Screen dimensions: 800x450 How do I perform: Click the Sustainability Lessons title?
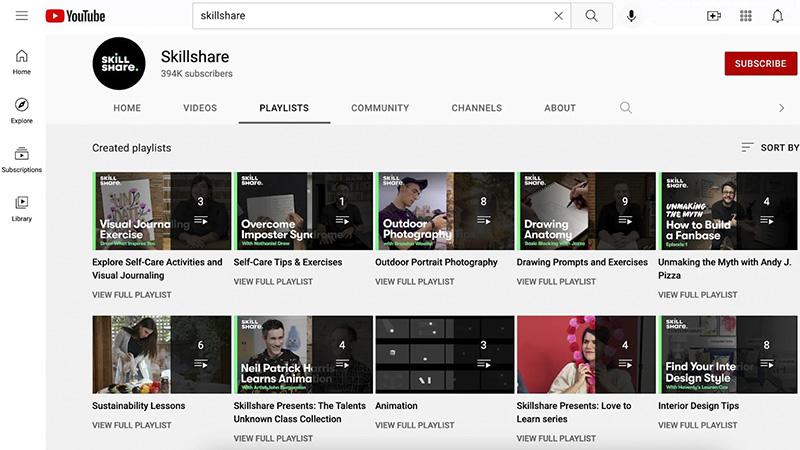point(139,406)
